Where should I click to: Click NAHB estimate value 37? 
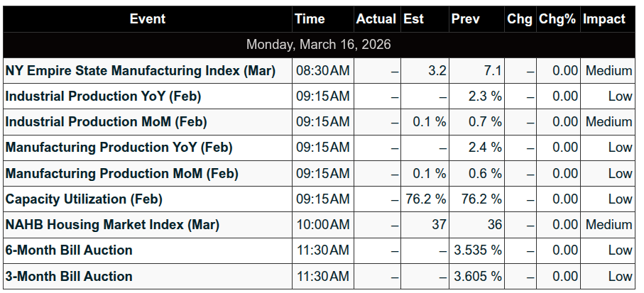point(438,225)
